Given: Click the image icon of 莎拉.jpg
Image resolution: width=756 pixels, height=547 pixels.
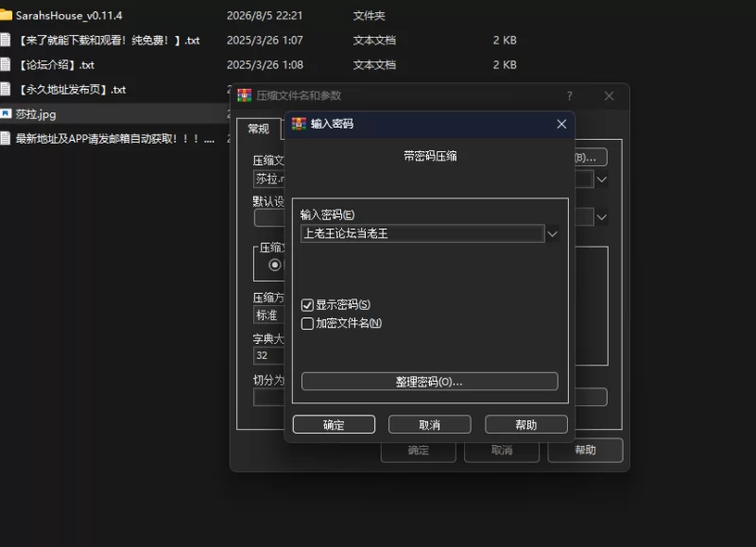Looking at the screenshot, I should [x=6, y=113].
